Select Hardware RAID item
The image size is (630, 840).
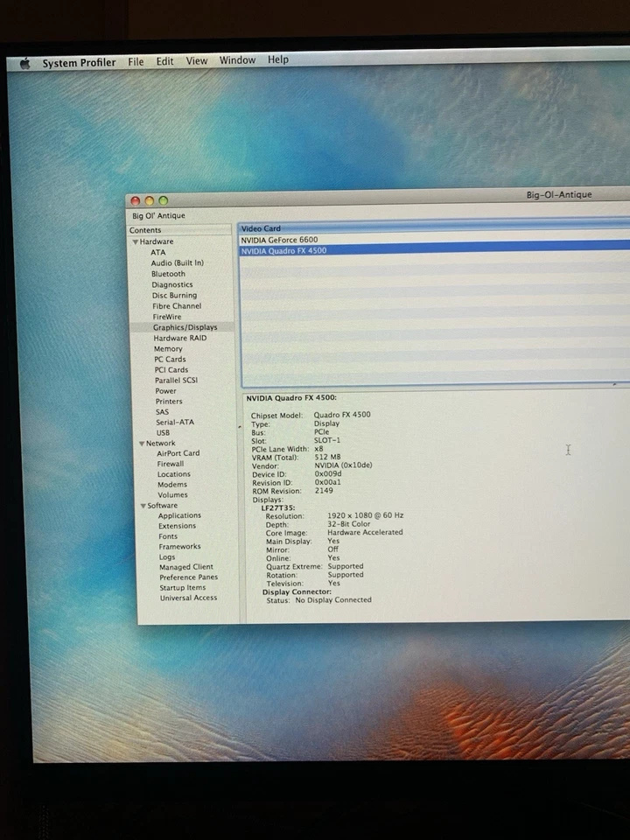(x=180, y=338)
